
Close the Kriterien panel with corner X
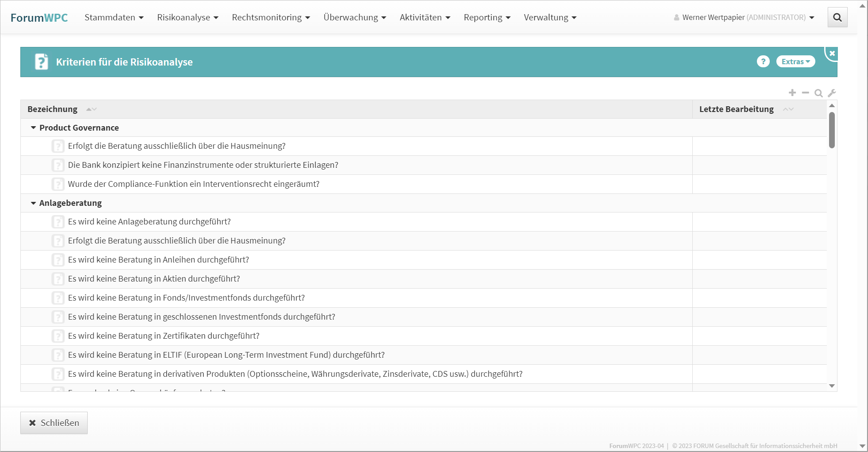click(832, 54)
